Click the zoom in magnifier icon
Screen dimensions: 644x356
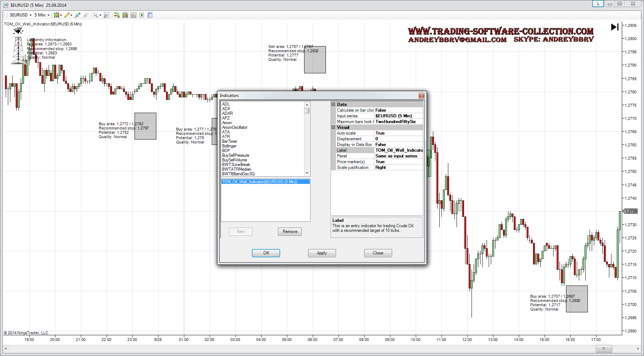click(77, 15)
